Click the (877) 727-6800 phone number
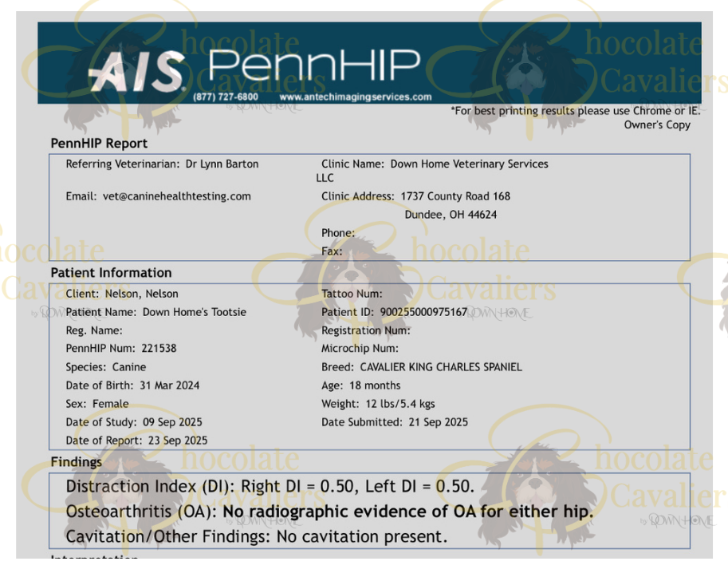Viewport: 728px width, 573px height. (x=226, y=97)
